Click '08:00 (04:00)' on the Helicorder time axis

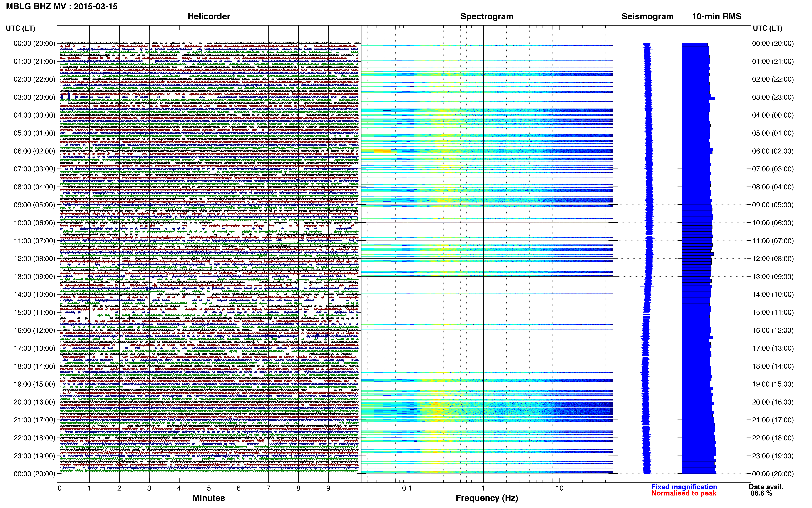click(34, 187)
